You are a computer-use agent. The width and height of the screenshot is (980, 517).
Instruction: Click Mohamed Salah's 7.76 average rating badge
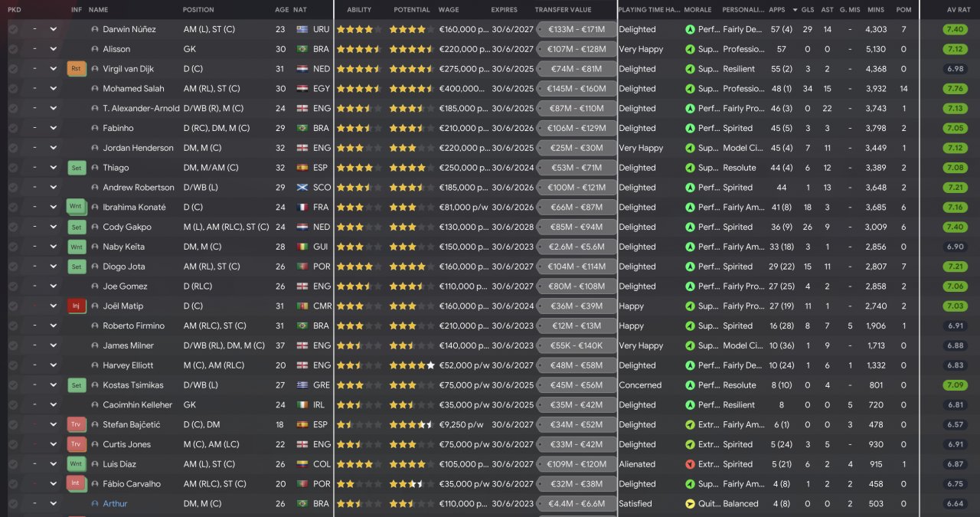pos(955,89)
